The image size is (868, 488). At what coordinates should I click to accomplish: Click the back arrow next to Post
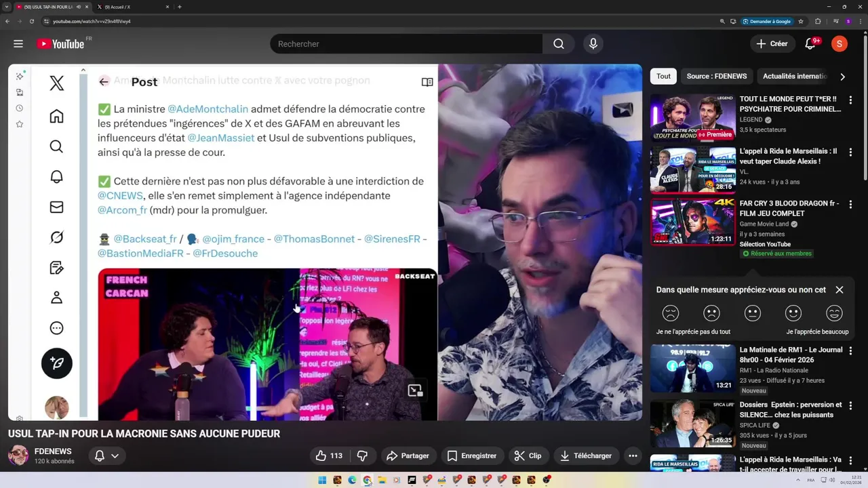(104, 81)
